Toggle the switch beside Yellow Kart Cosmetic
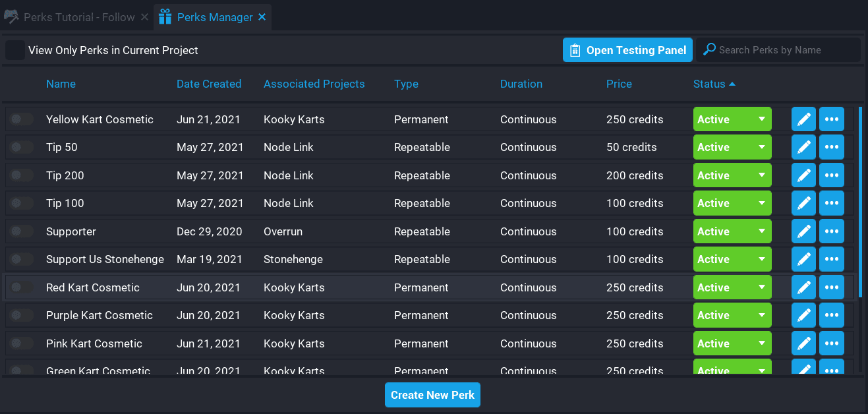 22,119
